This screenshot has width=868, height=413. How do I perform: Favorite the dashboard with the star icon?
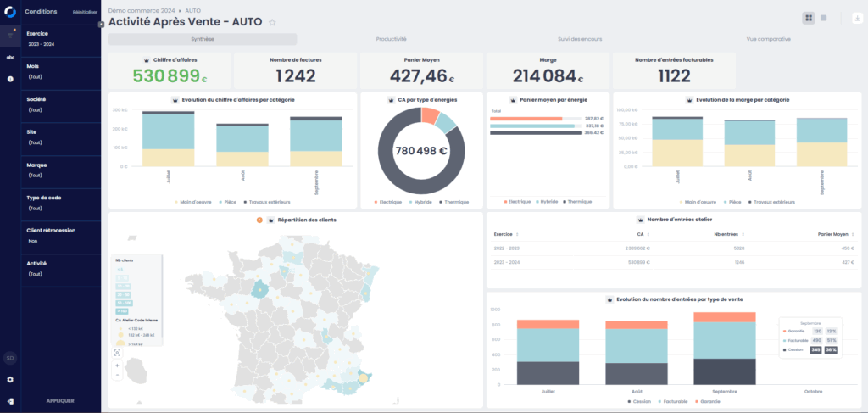[272, 22]
